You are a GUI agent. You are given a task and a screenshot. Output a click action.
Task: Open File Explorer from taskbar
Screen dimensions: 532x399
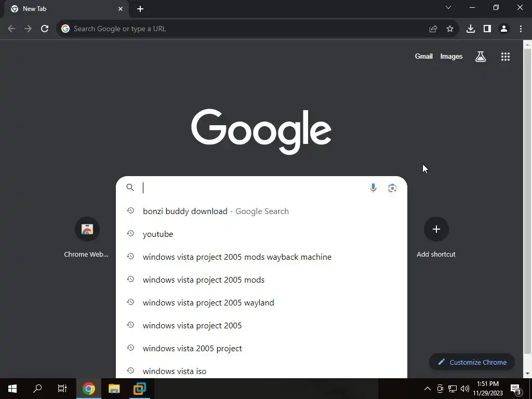[x=114, y=389]
